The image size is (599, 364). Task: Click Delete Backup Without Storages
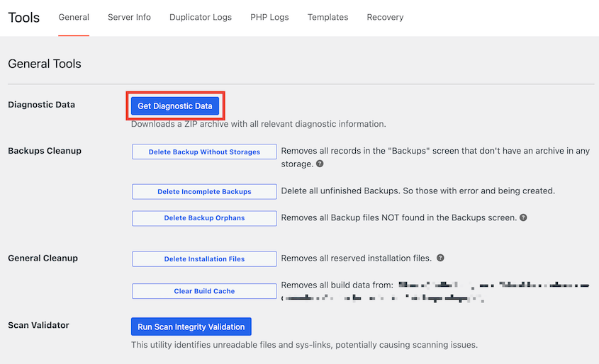pos(204,152)
